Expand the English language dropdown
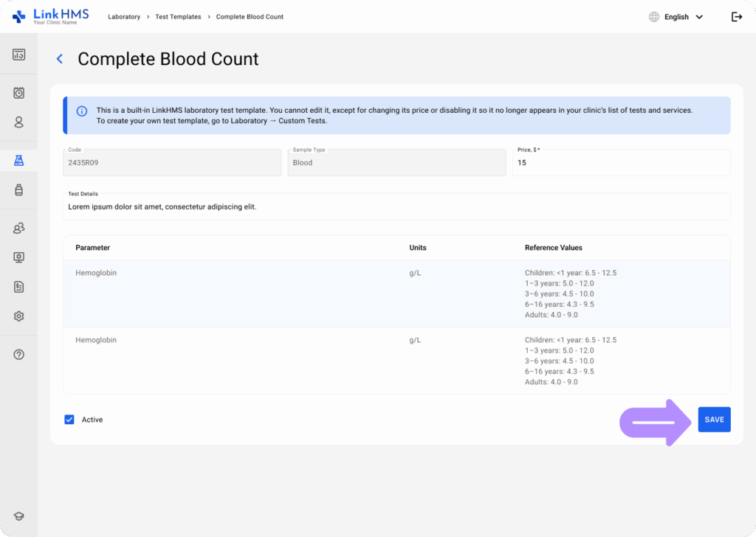This screenshot has height=537, width=756. [684, 17]
